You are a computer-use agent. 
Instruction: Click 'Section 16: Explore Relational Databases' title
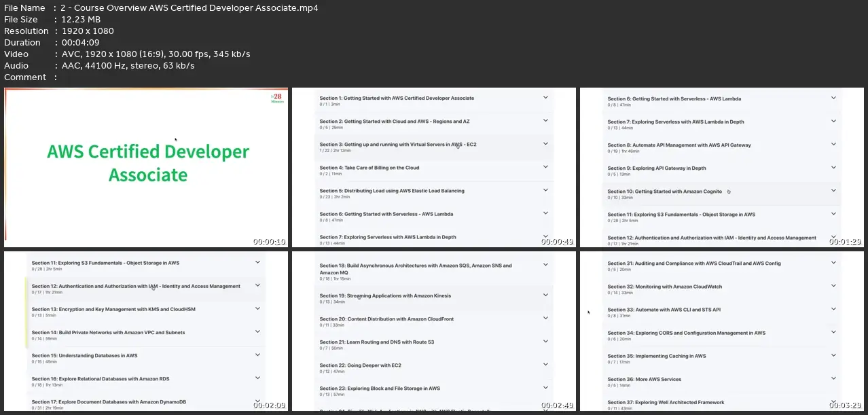point(101,379)
